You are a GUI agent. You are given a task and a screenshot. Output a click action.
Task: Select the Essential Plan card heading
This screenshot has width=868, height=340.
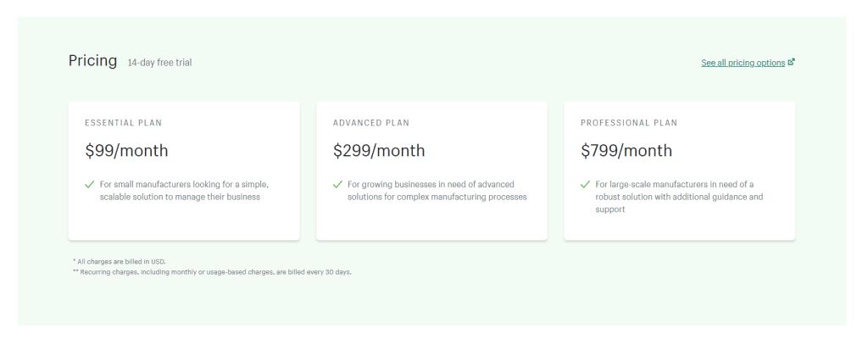click(124, 123)
